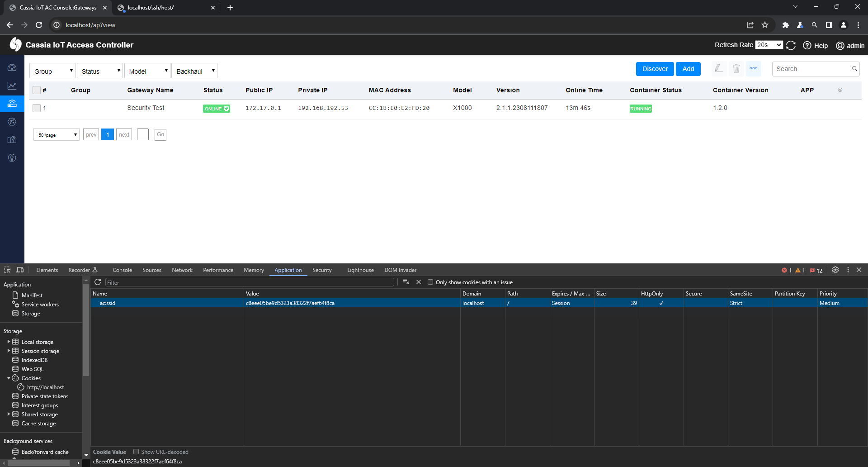This screenshot has height=467, width=868.
Task: Click the cookie Filter input field
Action: coord(250,282)
